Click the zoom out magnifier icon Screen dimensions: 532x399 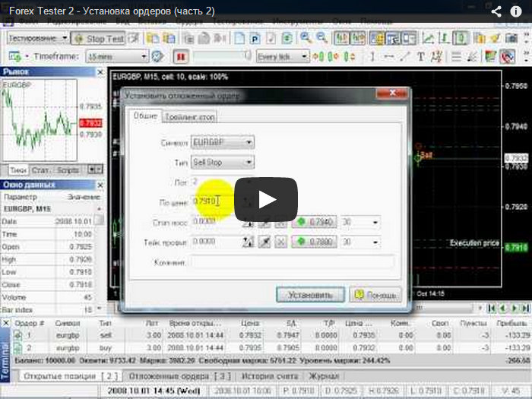(321, 38)
